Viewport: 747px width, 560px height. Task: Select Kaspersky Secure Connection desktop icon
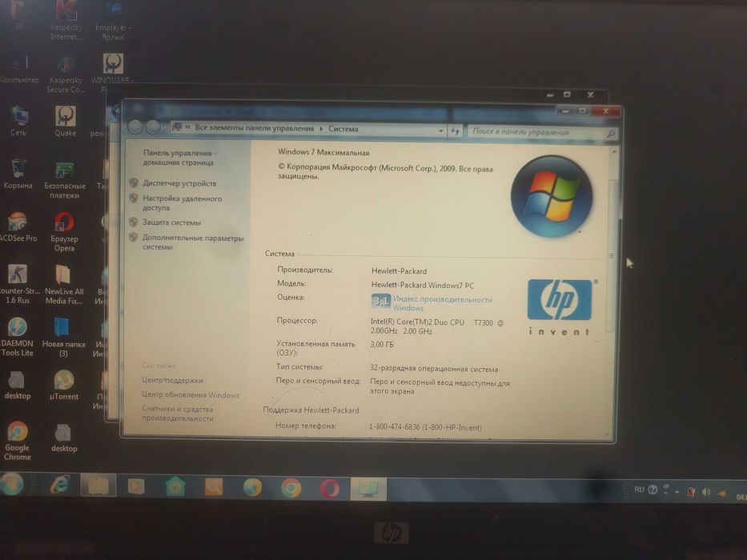66,74
